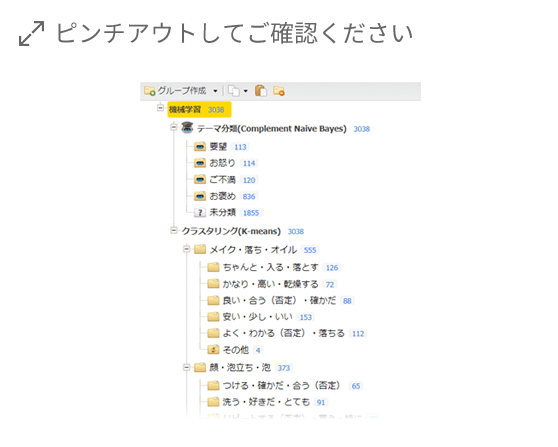Collapse the クラスタリング(K-means) node
The height and width of the screenshot is (447, 558).
(x=174, y=231)
